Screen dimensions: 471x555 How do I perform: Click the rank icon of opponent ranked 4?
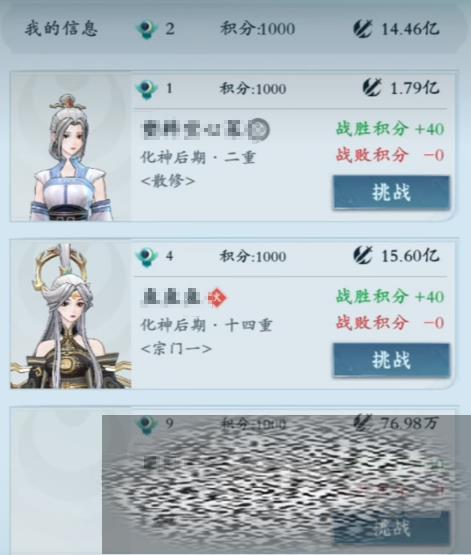click(x=147, y=256)
